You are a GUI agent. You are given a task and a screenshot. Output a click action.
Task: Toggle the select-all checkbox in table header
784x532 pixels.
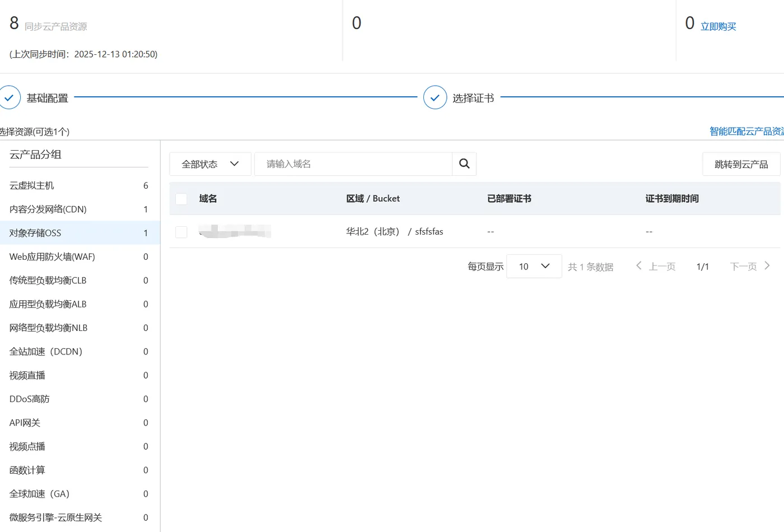(x=181, y=199)
